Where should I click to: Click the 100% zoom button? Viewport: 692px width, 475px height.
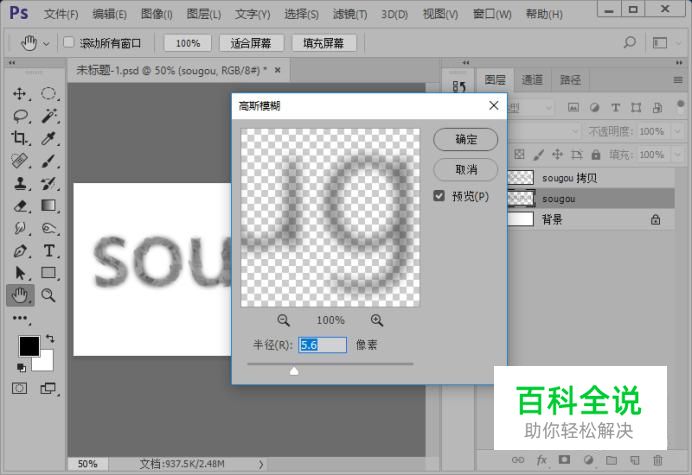(x=188, y=43)
